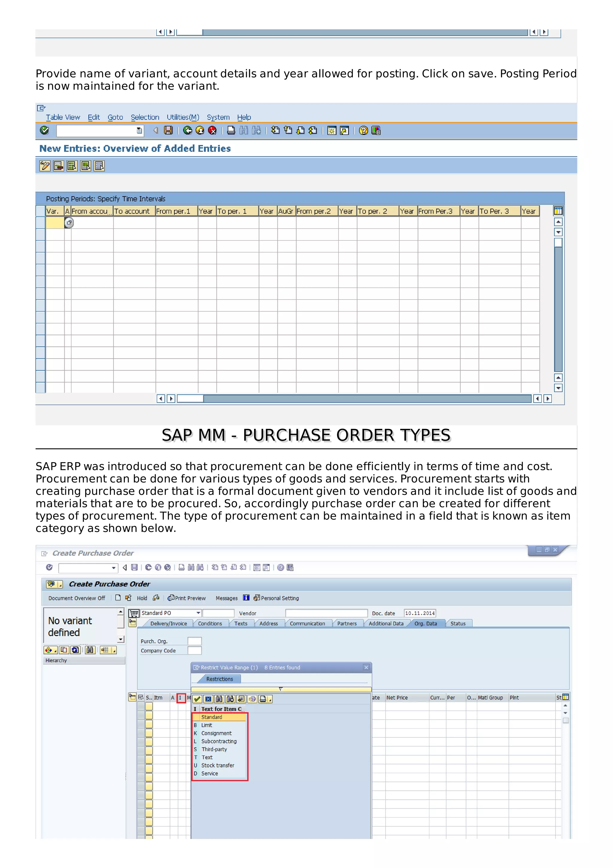This screenshot has width=613, height=868.
Task: Open the Table View menu
Action: 63,117
